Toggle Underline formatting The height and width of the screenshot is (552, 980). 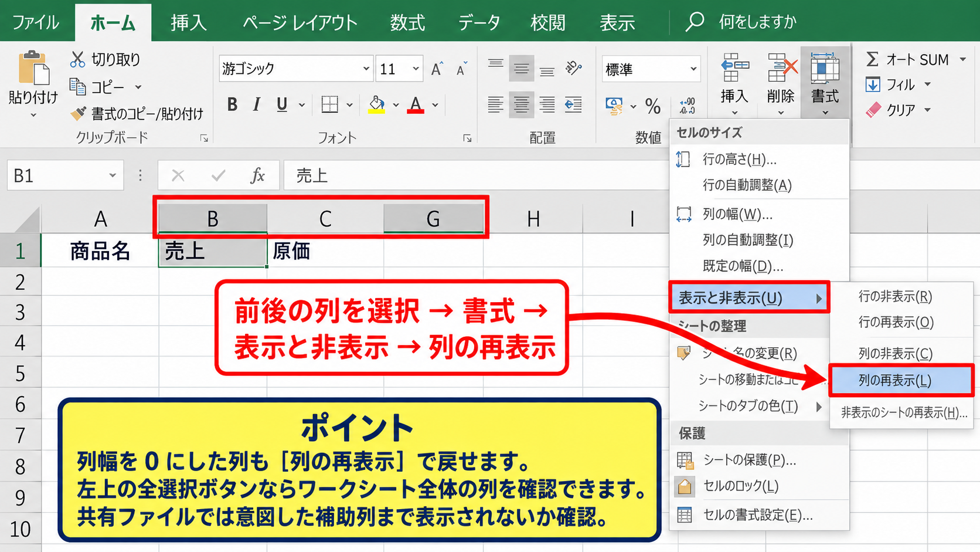click(282, 105)
